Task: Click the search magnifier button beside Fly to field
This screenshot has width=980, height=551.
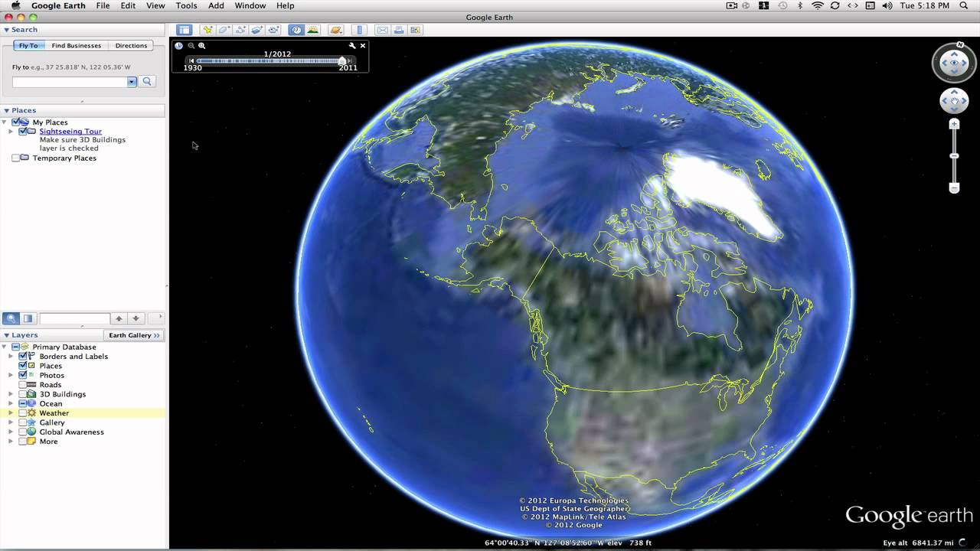Action: tap(147, 81)
